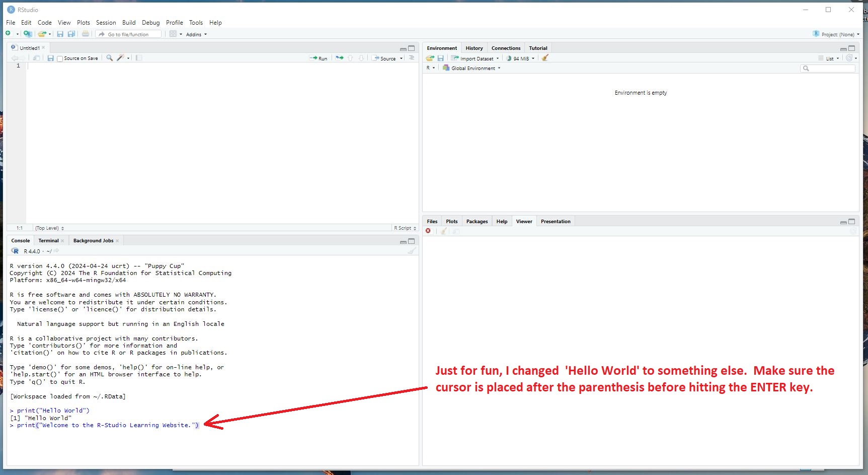This screenshot has width=868, height=475.
Task: Open the Global Environment dropdown
Action: [x=472, y=68]
